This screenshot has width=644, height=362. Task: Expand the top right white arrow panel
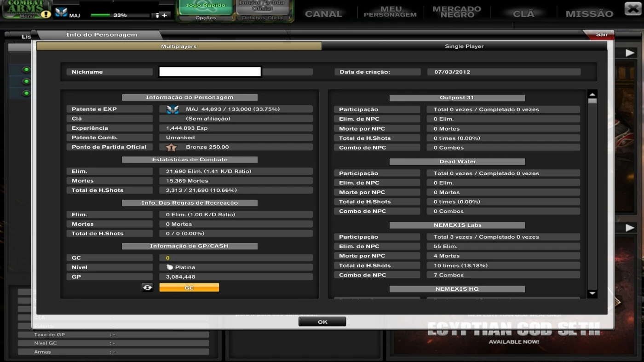[630, 53]
